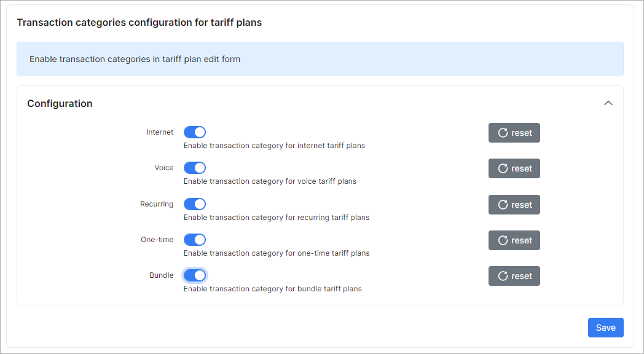This screenshot has height=354, width=644.
Task: Reset the One-time category option
Action: (514, 240)
